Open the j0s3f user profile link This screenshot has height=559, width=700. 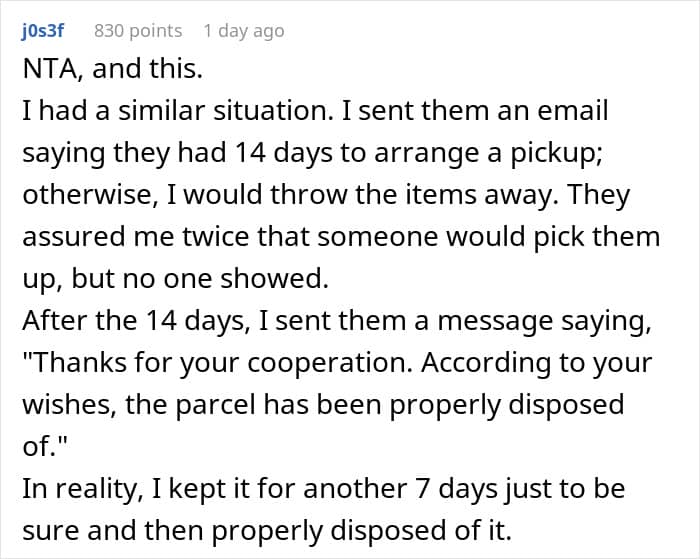click(43, 31)
